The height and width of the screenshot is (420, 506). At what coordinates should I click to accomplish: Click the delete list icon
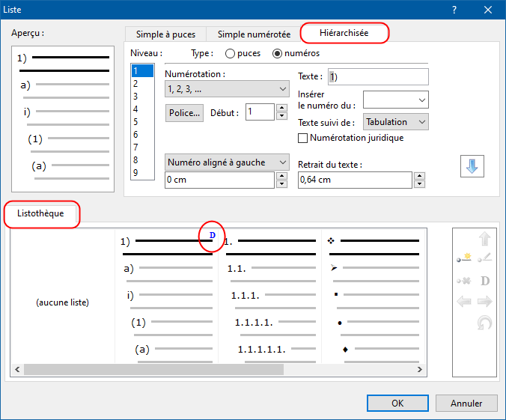click(464, 281)
